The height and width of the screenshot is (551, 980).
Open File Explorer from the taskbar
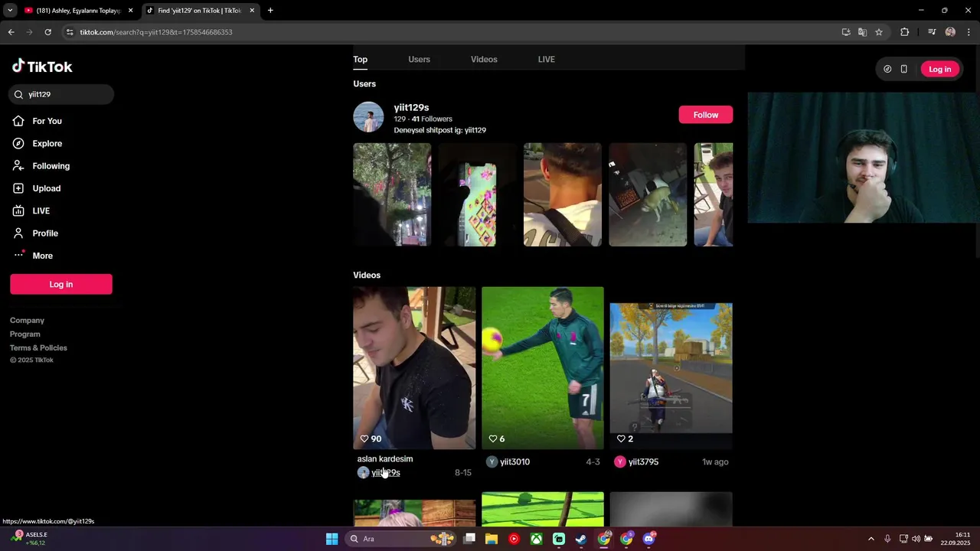point(492,539)
